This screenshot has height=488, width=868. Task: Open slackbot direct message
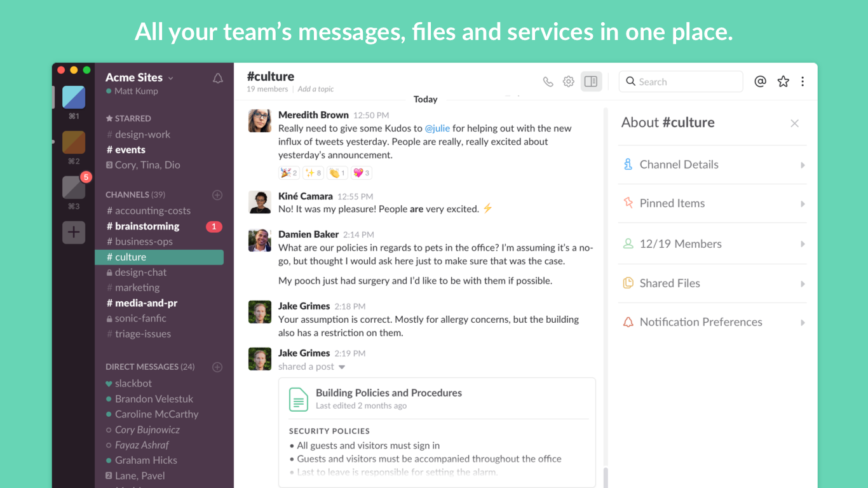129,383
